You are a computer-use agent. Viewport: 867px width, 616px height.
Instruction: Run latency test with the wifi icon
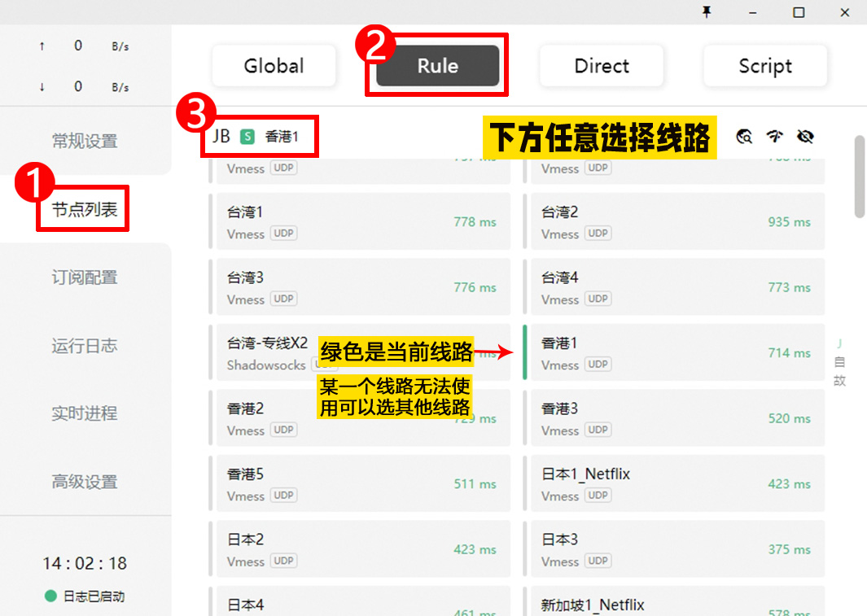click(774, 137)
